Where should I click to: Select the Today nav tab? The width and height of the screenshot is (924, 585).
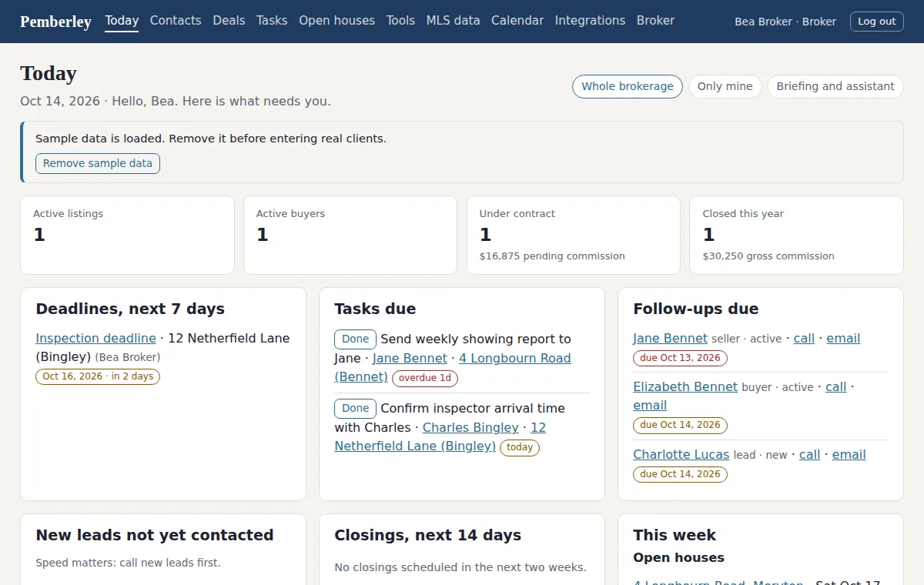click(x=122, y=21)
